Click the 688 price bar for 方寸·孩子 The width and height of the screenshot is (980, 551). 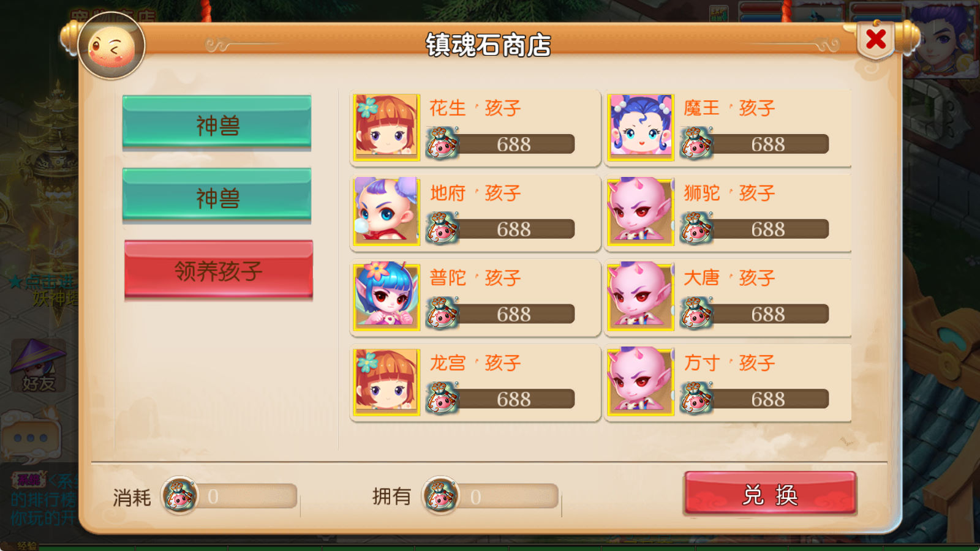click(768, 399)
